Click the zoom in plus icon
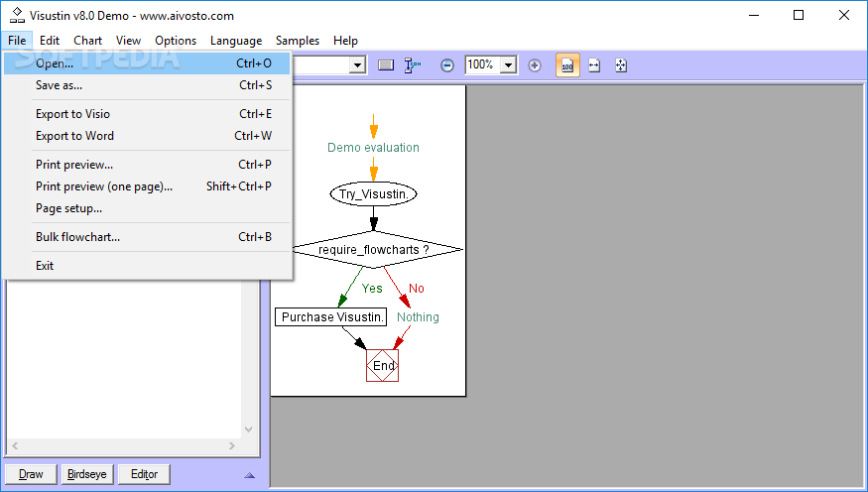This screenshot has width=868, height=492. (535, 65)
